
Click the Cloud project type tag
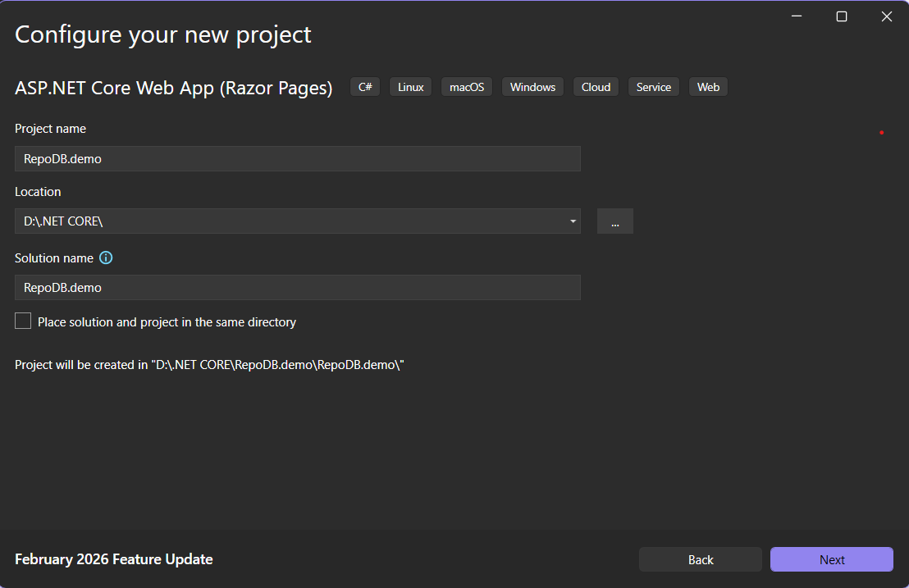(596, 87)
